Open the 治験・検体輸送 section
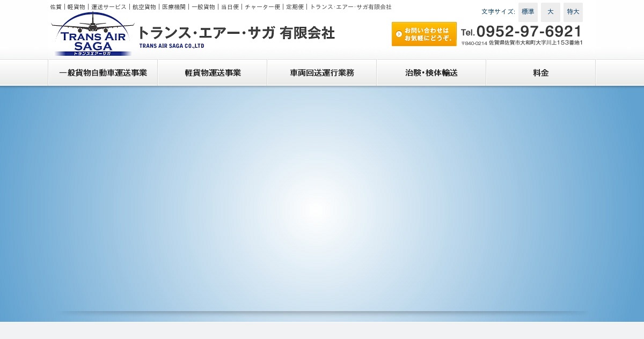The width and height of the screenshot is (644, 339). pyautogui.click(x=431, y=72)
